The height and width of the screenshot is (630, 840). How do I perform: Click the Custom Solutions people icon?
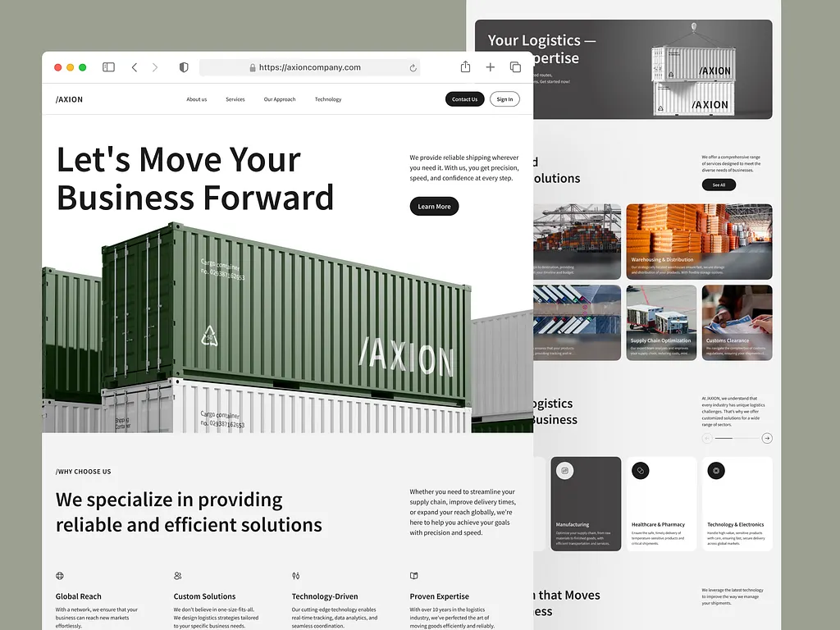pyautogui.click(x=177, y=575)
